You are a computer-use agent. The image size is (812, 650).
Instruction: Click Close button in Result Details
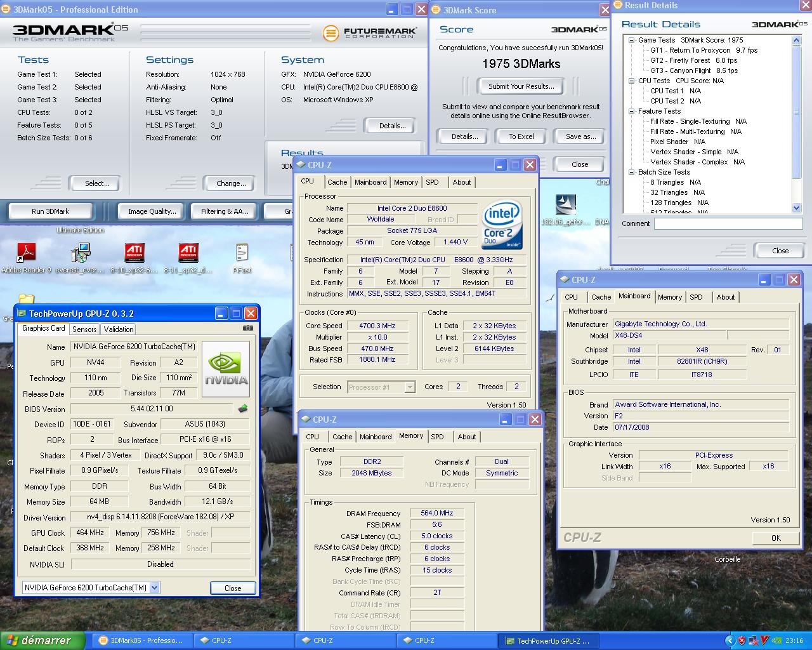coord(780,251)
